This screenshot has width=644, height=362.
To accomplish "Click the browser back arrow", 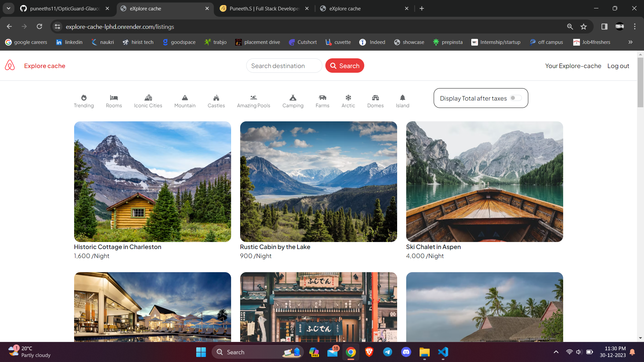I will tap(9, 26).
